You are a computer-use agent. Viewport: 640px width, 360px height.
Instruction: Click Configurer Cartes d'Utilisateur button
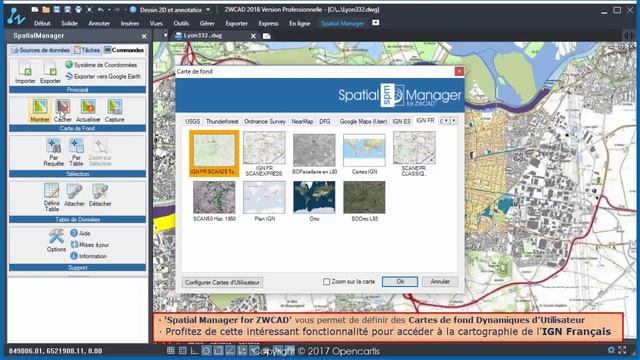222,282
